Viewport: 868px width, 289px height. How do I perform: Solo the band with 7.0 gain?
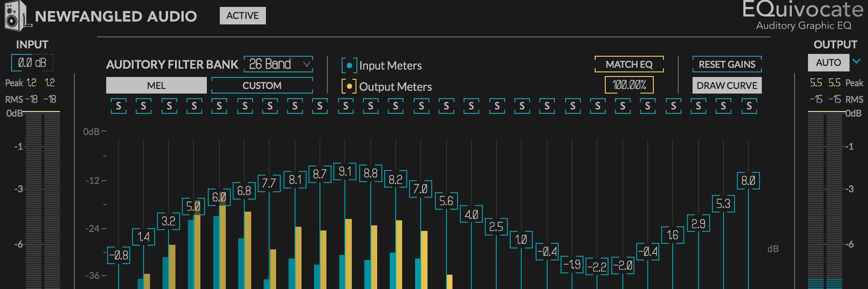[x=421, y=106]
